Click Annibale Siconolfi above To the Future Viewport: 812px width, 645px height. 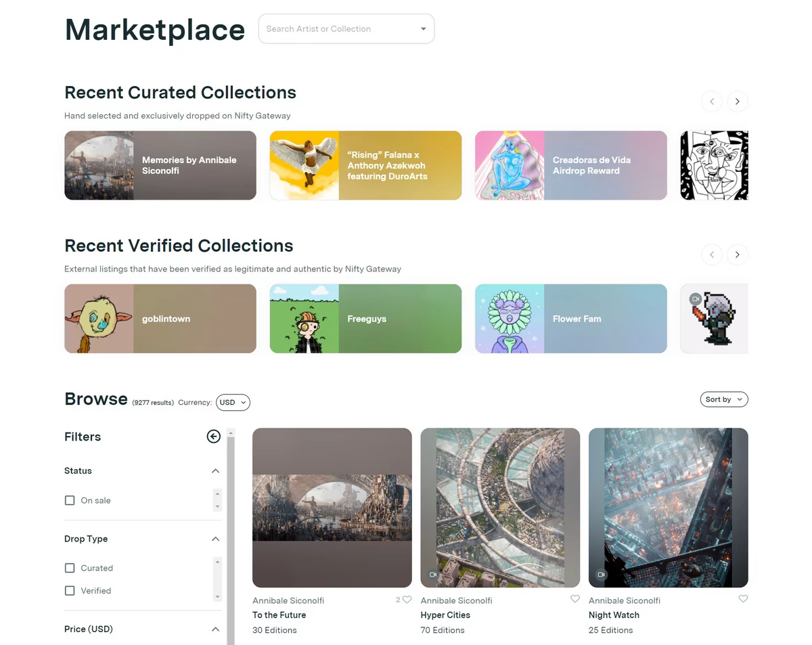point(288,600)
